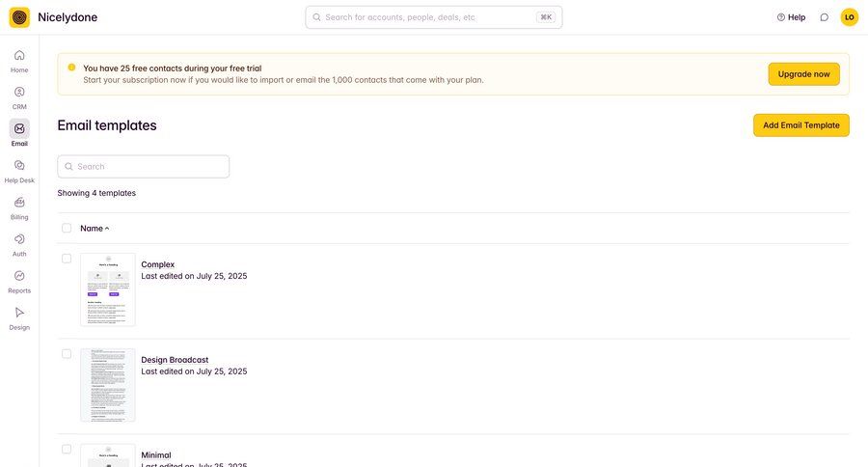Viewport: 868px width, 467px height.
Task: Click the Help menu link
Action: [x=791, y=17]
